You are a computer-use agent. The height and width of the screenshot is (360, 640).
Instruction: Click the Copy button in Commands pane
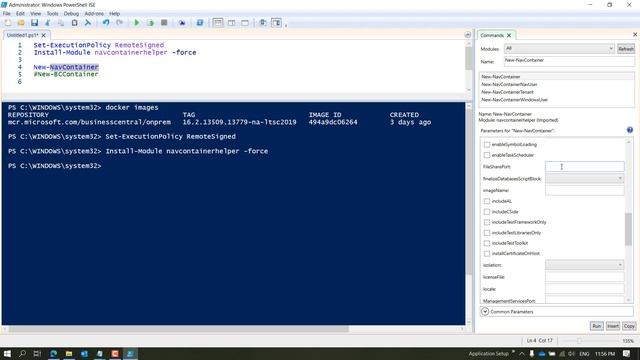coord(629,326)
